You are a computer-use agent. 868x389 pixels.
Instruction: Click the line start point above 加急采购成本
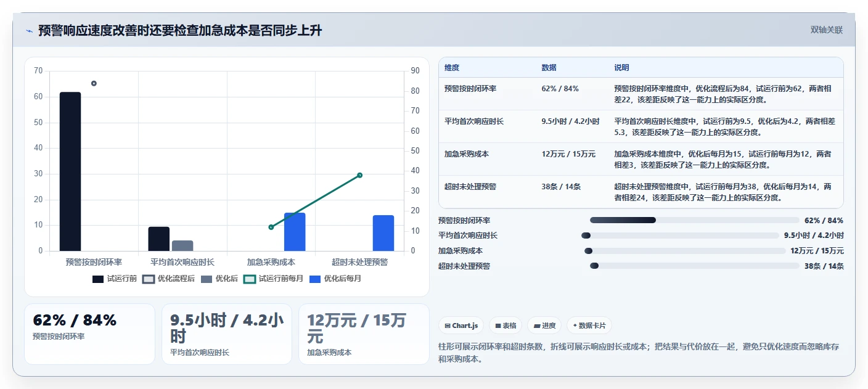point(271,227)
